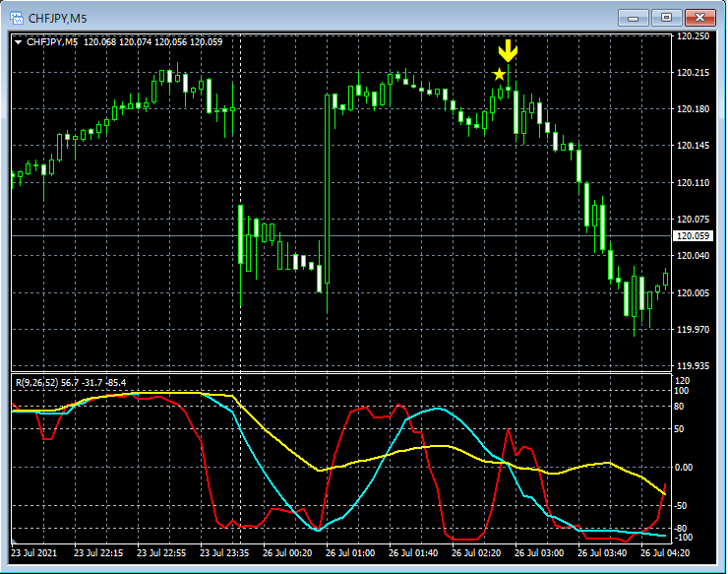Click the 119.970 price scale value
The height and width of the screenshot is (574, 728).
coord(694,330)
